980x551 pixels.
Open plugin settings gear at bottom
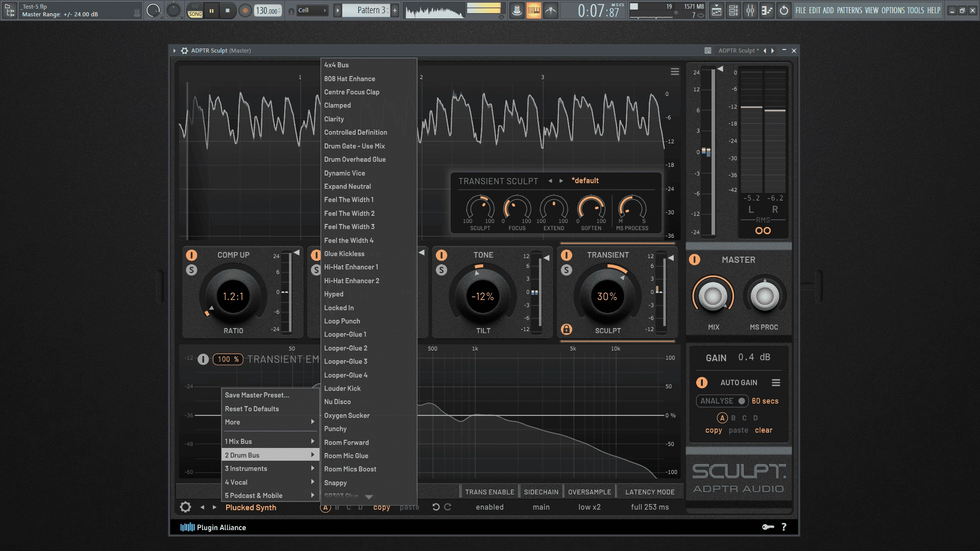pyautogui.click(x=185, y=507)
